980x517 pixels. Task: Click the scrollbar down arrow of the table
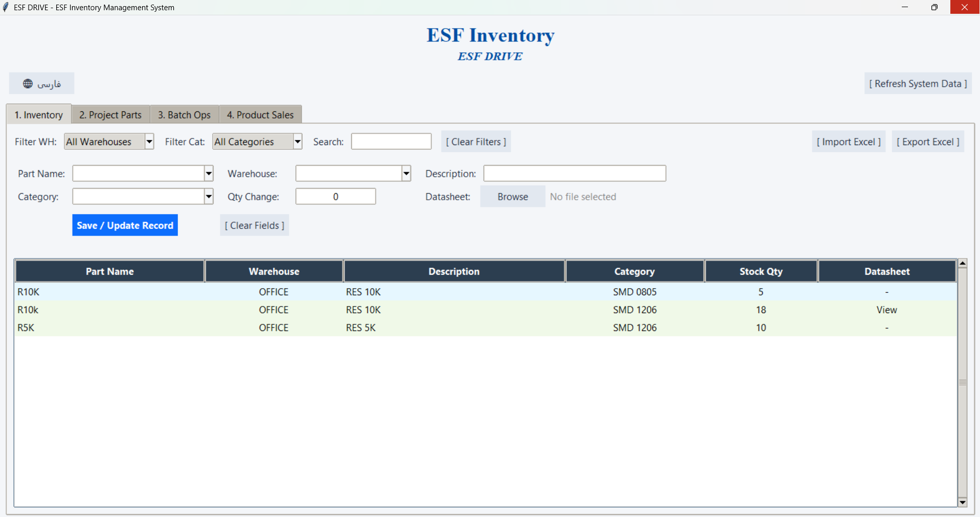coord(963,502)
